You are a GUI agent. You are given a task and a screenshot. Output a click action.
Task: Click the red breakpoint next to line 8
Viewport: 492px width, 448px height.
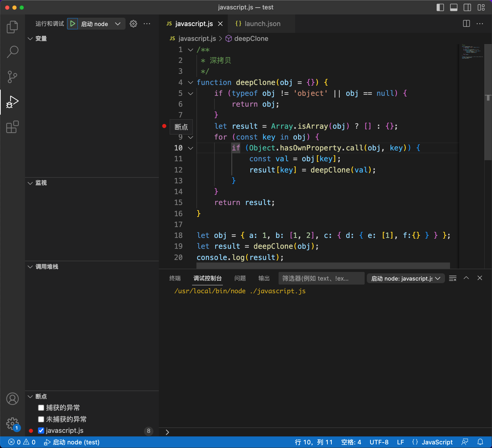[164, 126]
